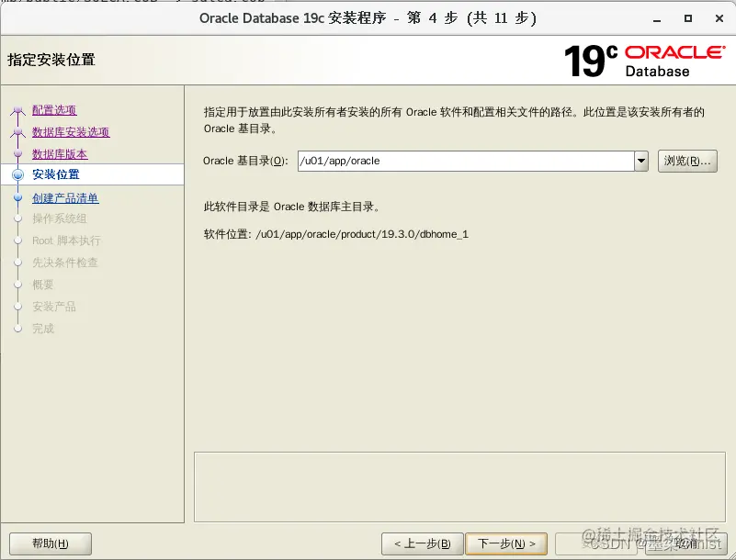Close the Oracle installer window
Viewport: 736px width, 560px height.
[x=719, y=18]
